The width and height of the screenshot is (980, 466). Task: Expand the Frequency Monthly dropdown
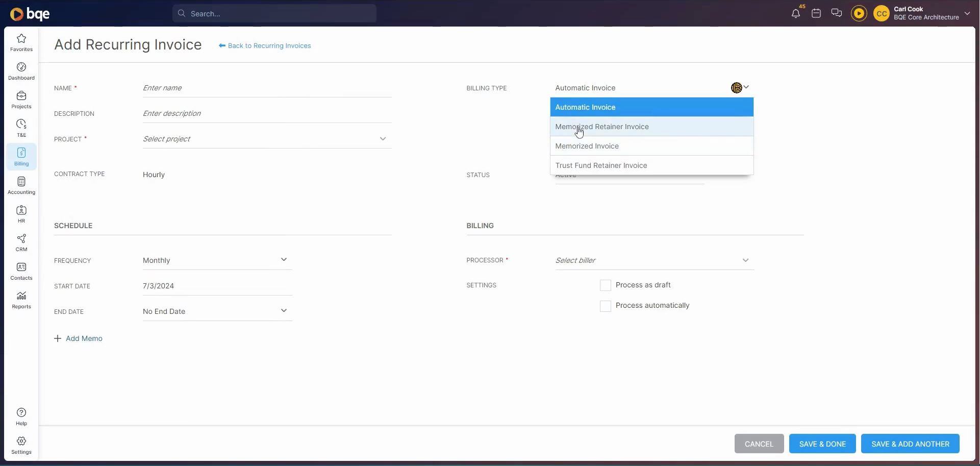tap(217, 260)
